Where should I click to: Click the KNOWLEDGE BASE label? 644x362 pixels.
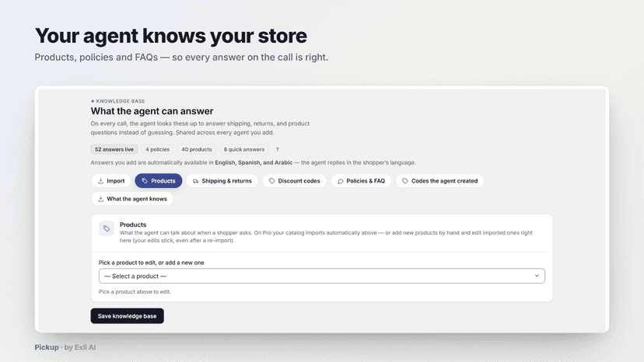pyautogui.click(x=121, y=101)
